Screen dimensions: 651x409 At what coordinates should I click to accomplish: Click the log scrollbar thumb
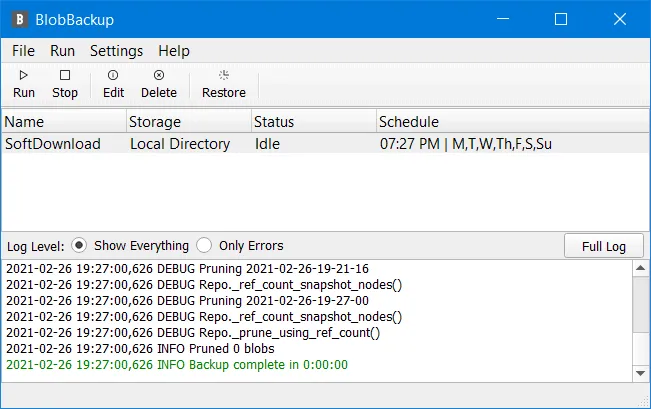tap(640, 304)
